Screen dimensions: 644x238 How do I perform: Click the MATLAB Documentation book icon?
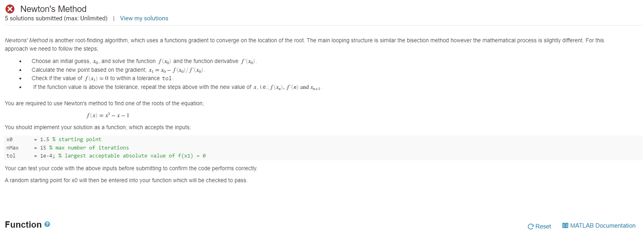[x=565, y=225]
